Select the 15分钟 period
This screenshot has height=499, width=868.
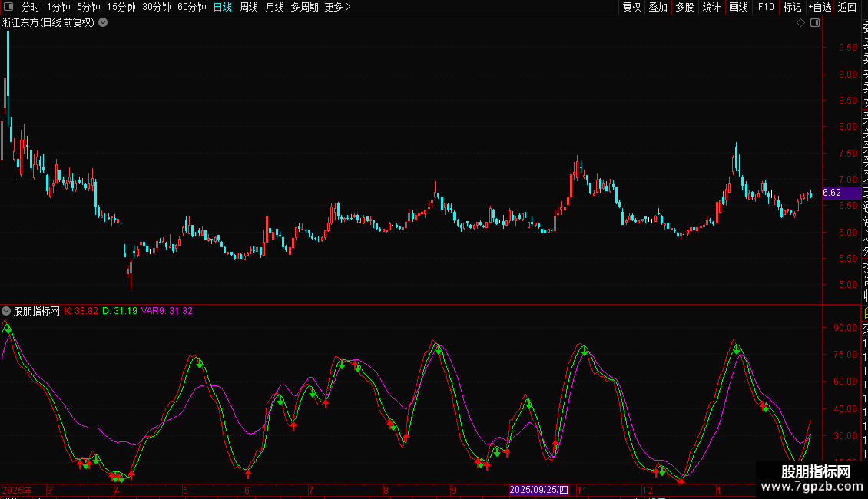(121, 7)
